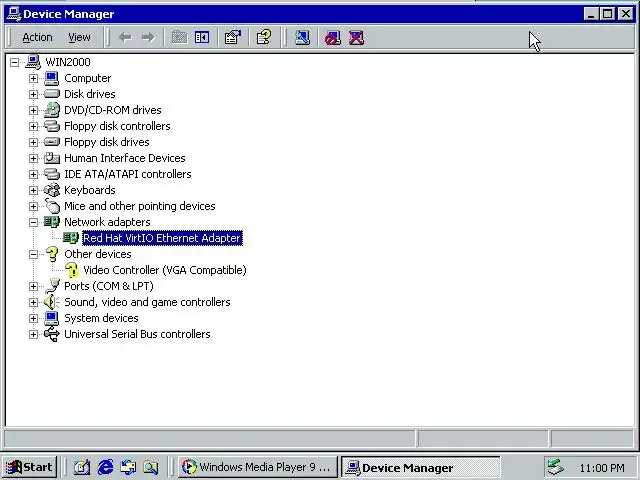Viewport: 640px width, 480px height.
Task: Expand the System devices node
Action: 33,318
